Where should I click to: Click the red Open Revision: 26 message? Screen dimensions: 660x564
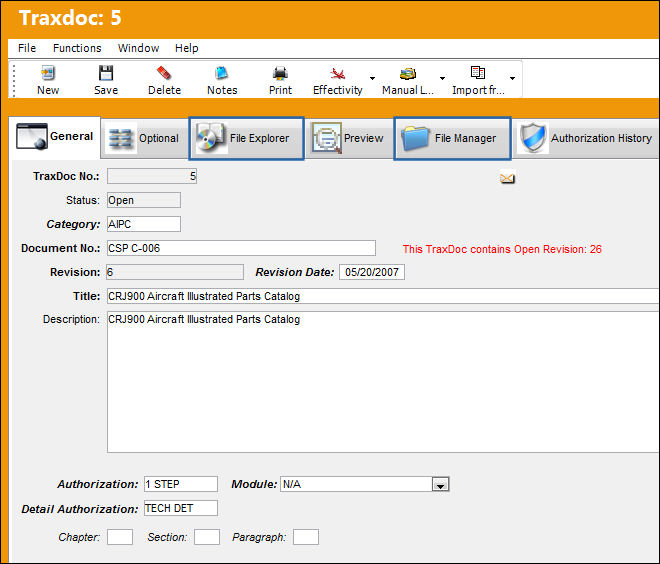502,249
